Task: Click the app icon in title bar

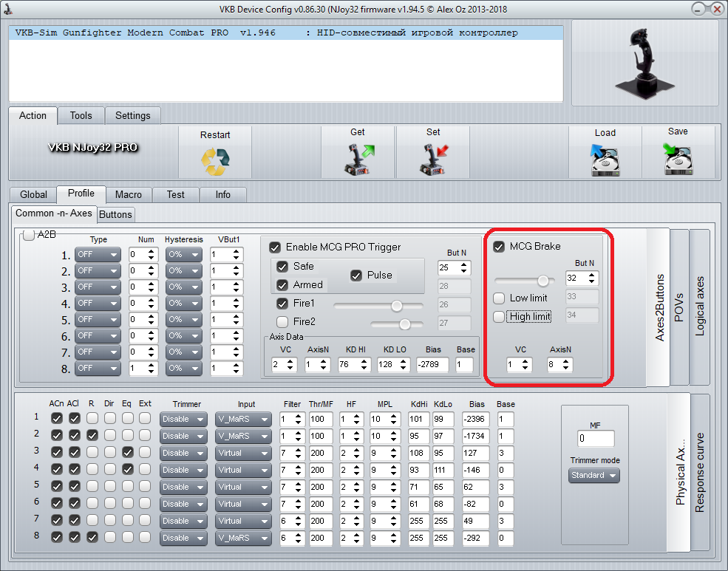Action: pos(7,9)
